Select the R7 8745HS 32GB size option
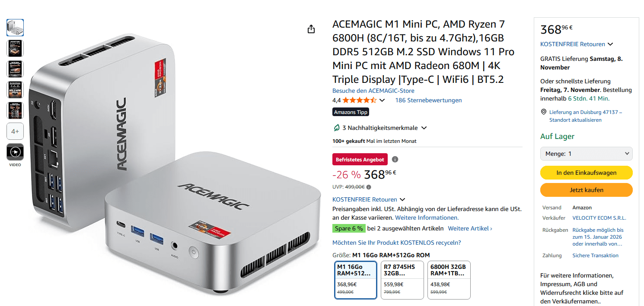This screenshot has height=306, width=644. 402,280
